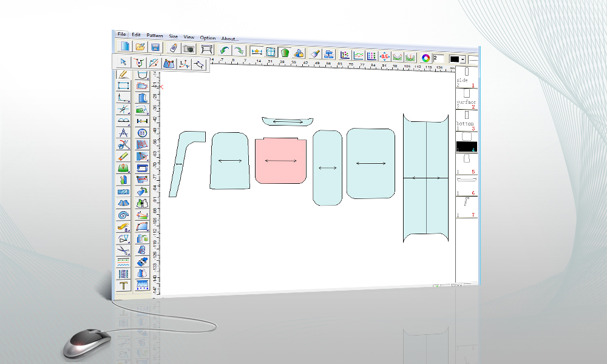Open the File menu
The image size is (607, 364).
click(121, 35)
